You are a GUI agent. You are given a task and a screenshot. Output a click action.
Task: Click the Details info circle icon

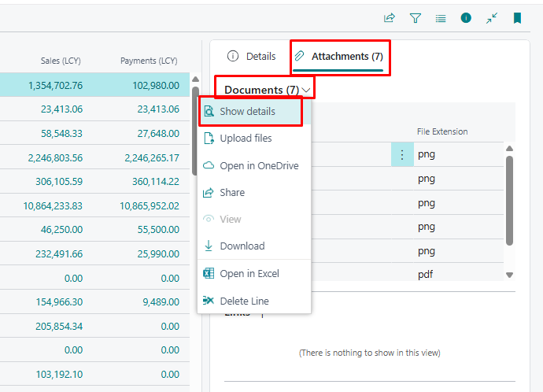(x=233, y=56)
